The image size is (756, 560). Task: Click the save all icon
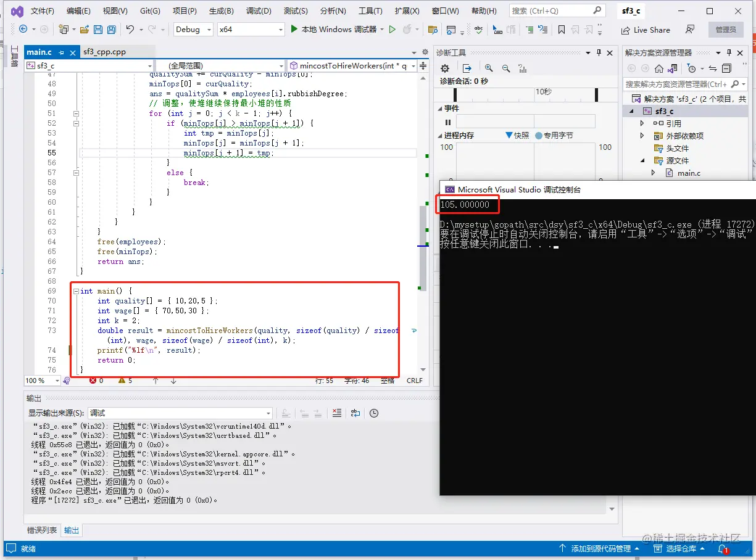(112, 29)
